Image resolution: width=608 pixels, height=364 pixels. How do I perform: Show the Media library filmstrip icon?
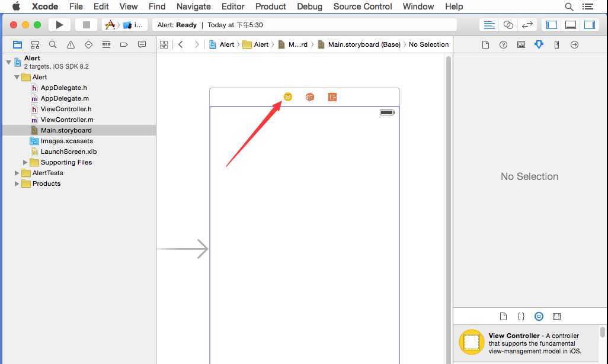(557, 317)
